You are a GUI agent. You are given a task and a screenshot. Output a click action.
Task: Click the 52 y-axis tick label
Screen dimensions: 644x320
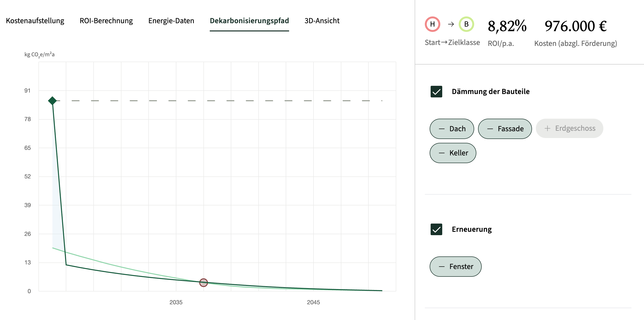(28, 176)
